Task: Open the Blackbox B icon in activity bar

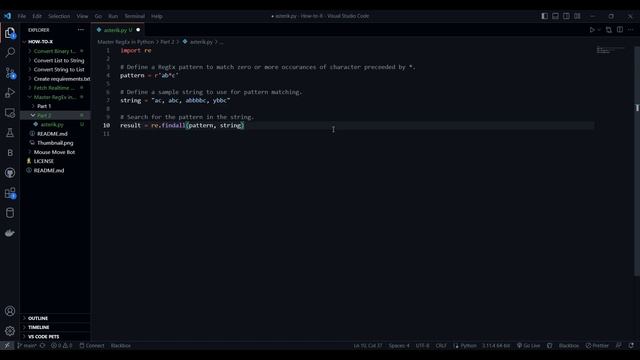Action: (10, 153)
